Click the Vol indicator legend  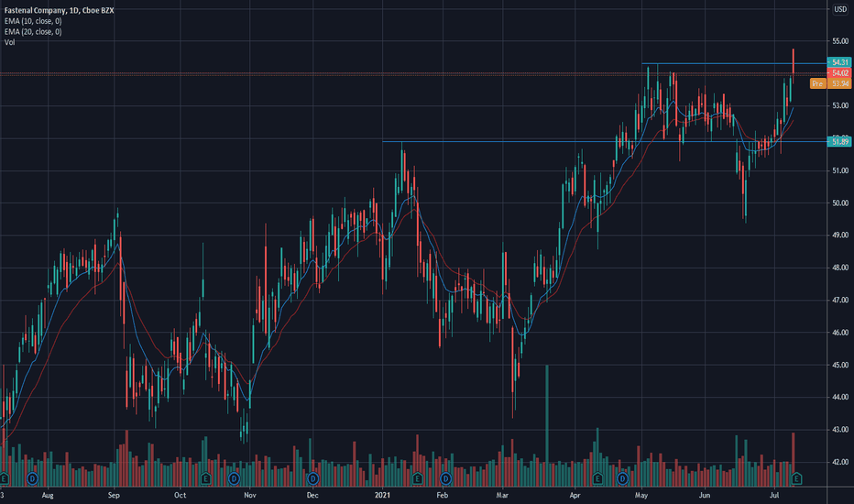pyautogui.click(x=10, y=42)
